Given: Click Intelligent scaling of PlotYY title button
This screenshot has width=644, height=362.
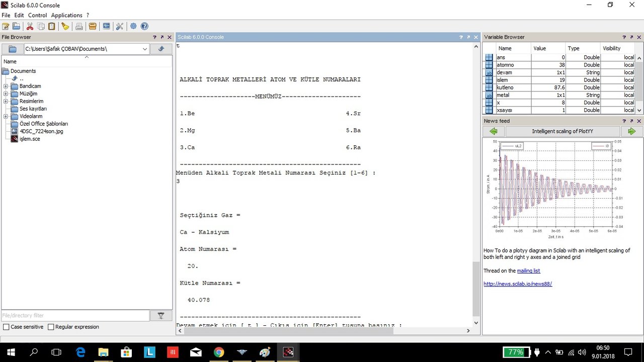Looking at the screenshot, I should [562, 131].
